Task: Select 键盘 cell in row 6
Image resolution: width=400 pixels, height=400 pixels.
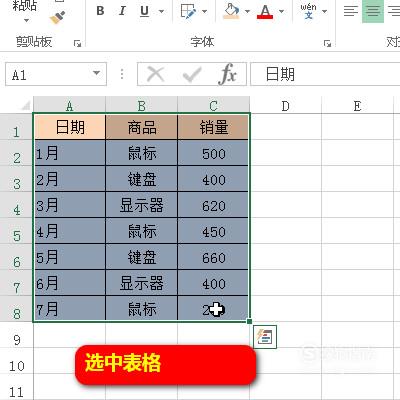Action: point(142,257)
